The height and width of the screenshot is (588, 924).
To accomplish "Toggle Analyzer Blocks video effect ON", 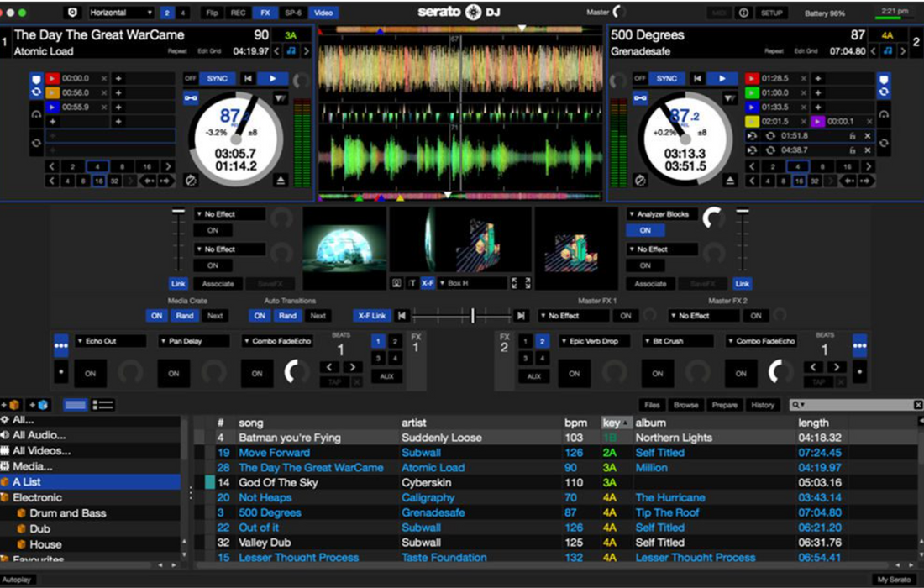I will 645,230.
